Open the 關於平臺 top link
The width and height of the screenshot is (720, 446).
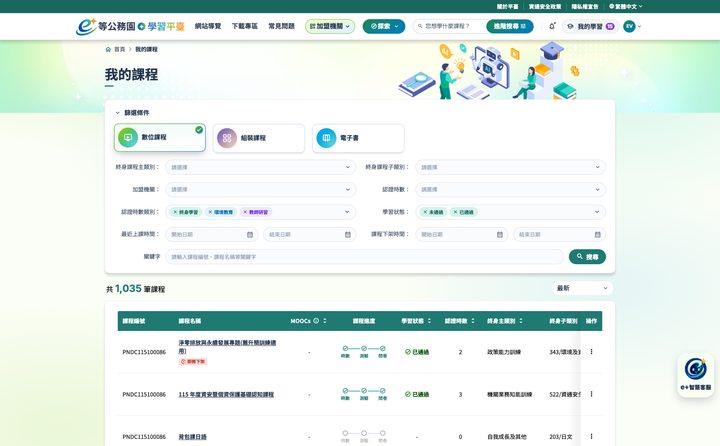[x=507, y=6]
